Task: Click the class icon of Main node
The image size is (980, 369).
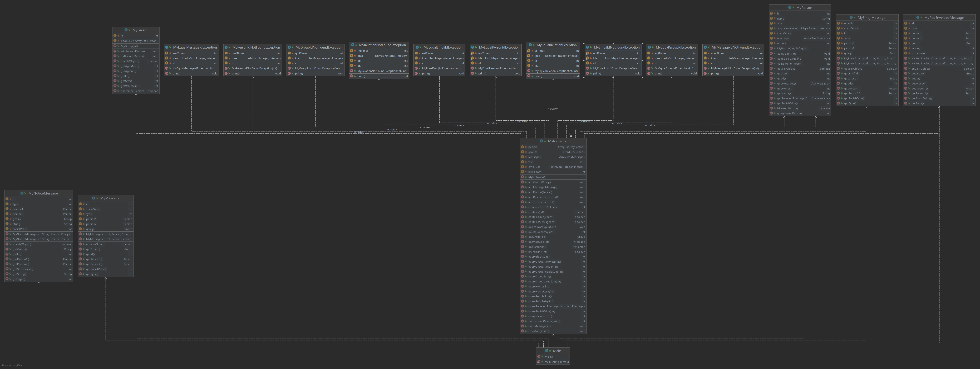Action: (546, 351)
